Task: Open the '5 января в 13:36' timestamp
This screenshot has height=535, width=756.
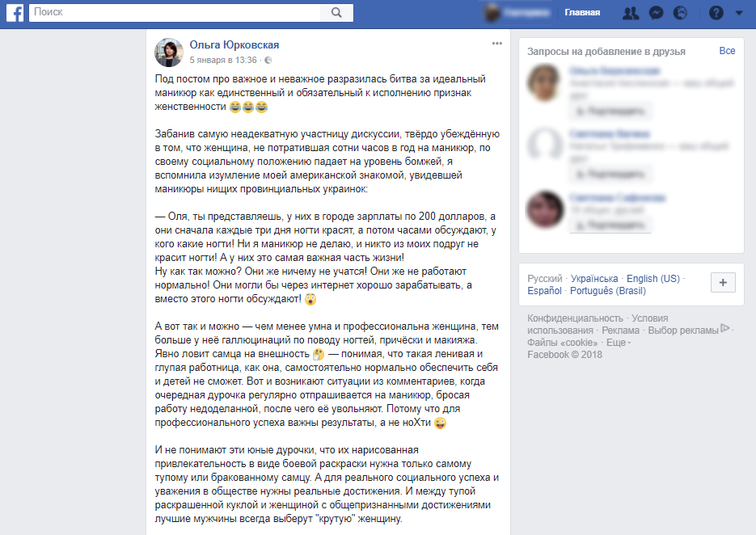Action: 223,61
